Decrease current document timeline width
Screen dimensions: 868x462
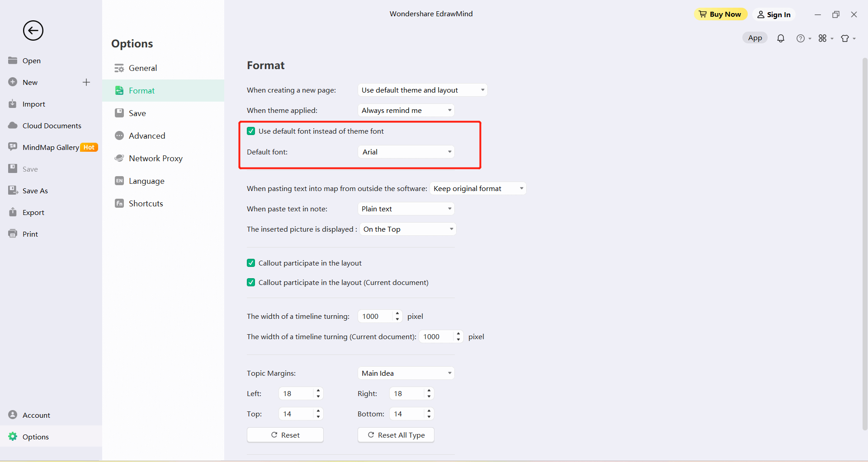458,339
